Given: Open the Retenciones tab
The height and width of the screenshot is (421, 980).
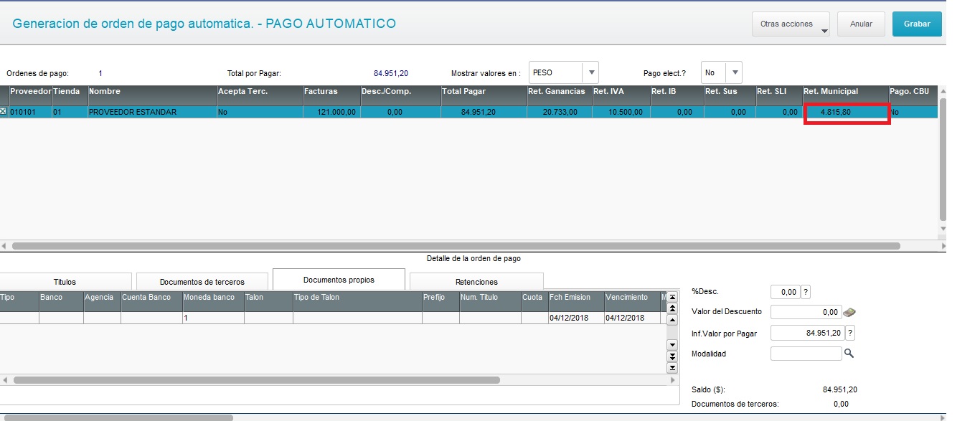Looking at the screenshot, I should coord(476,281).
